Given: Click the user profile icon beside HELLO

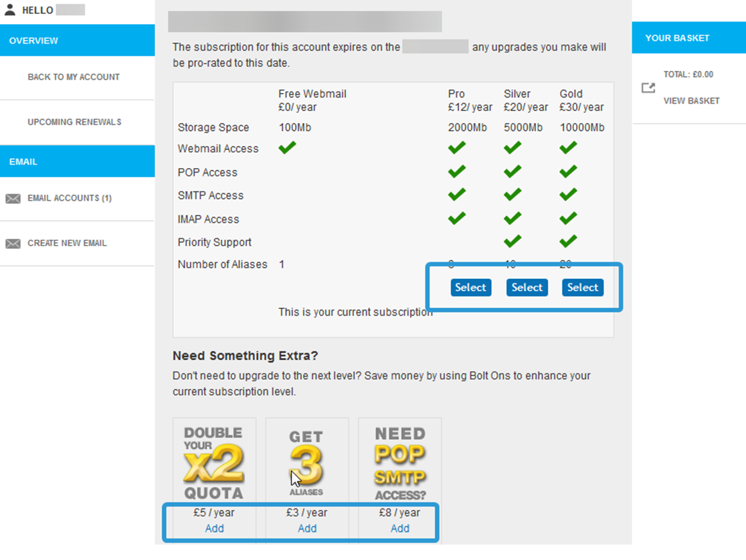Looking at the screenshot, I should tap(10, 10).
